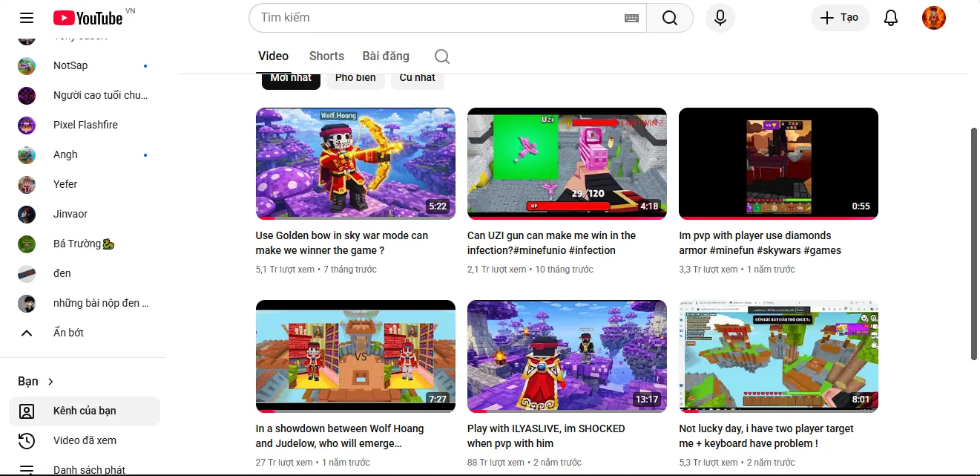
Task: Open the Jinvaor subscription
Action: (85, 214)
